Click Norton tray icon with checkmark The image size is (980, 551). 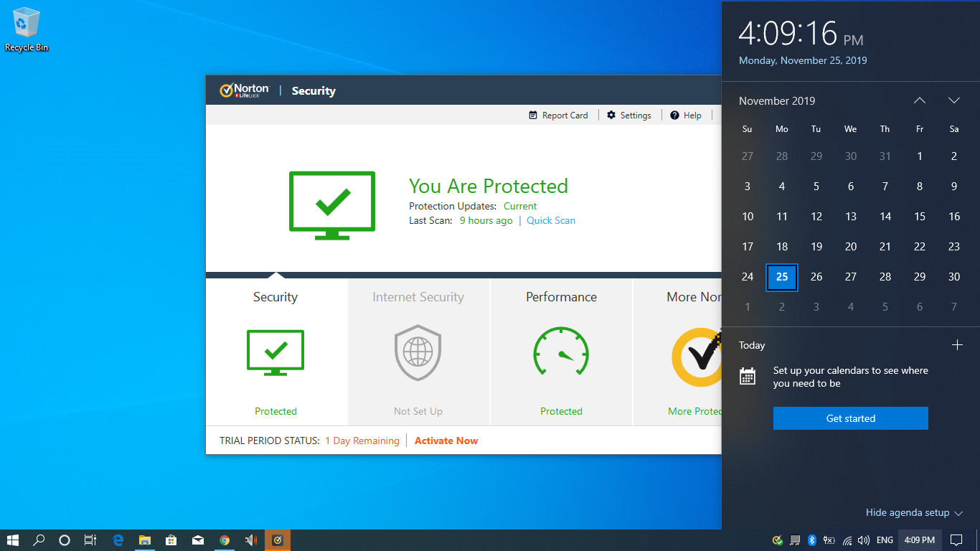pos(777,540)
